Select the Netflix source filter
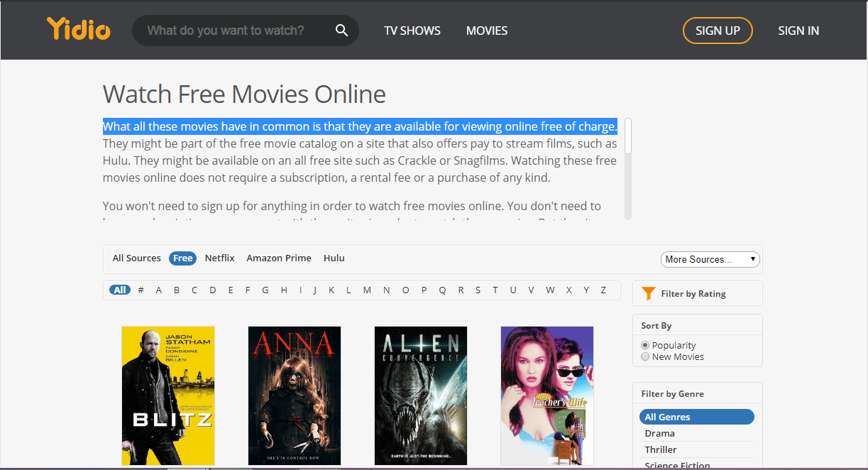Screen dimensions: 868x470 pos(219,258)
